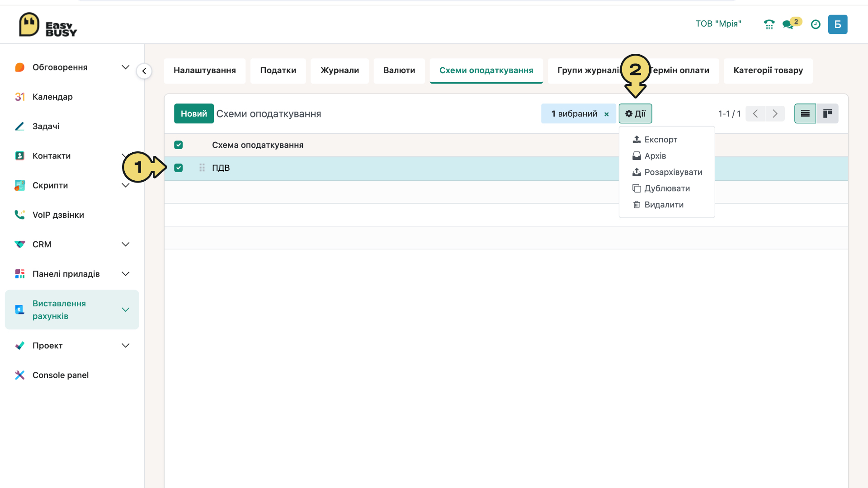Image resolution: width=868 pixels, height=488 pixels.
Task: Open Задачі from the sidebar
Action: (46, 126)
